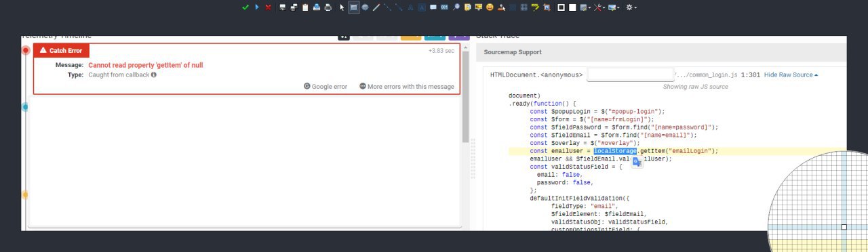Click the highlighted localStorage word
The width and height of the screenshot is (868, 252).
pyautogui.click(x=615, y=151)
